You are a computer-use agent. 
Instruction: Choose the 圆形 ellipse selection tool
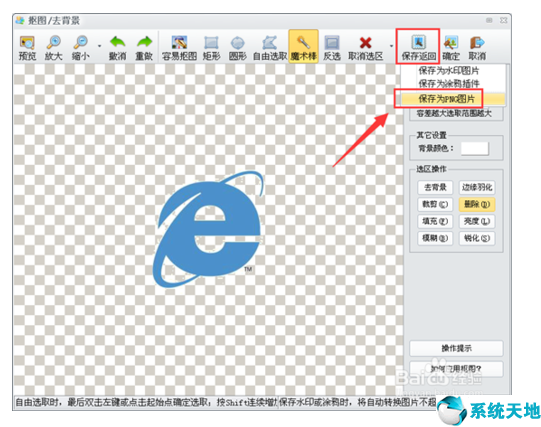pyautogui.click(x=238, y=48)
